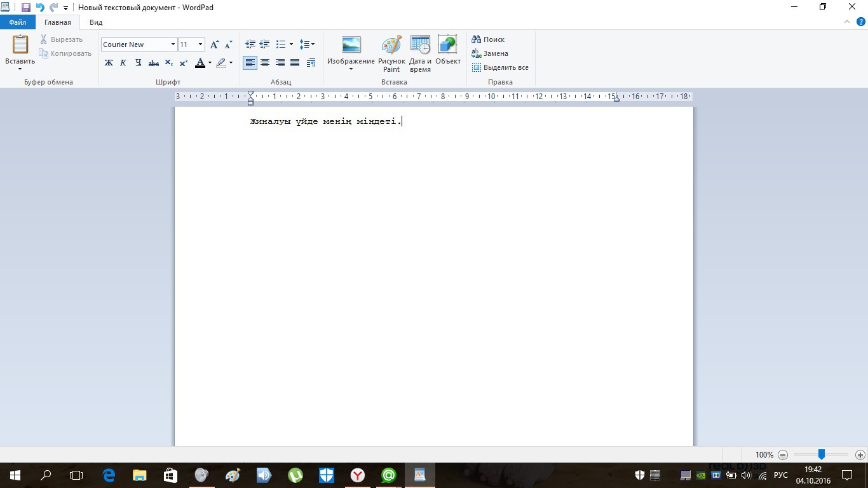This screenshot has width=868, height=488.
Task: Open File Explorer from the taskbar
Action: point(140,475)
